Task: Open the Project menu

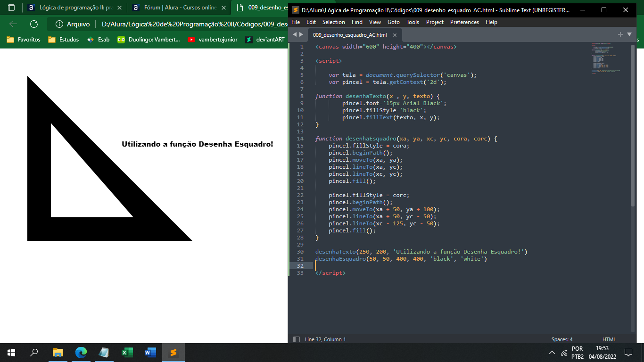Action: tap(435, 22)
